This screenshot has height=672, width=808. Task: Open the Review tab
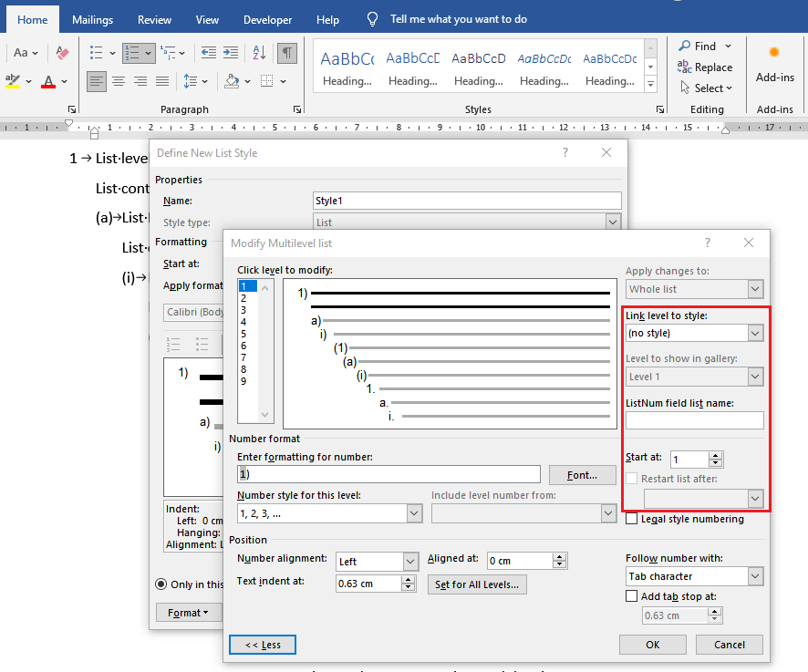154,19
